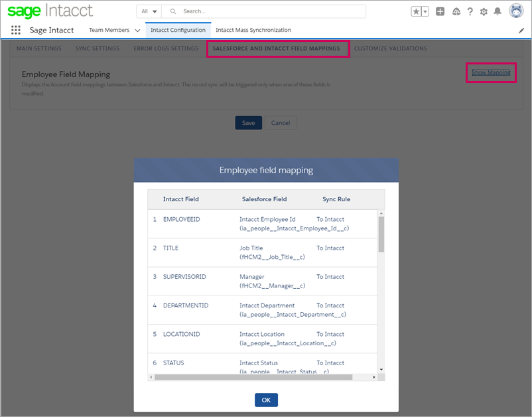This screenshot has width=532, height=417.
Task: Open the App Launcher grid icon
Action: pos(16,30)
